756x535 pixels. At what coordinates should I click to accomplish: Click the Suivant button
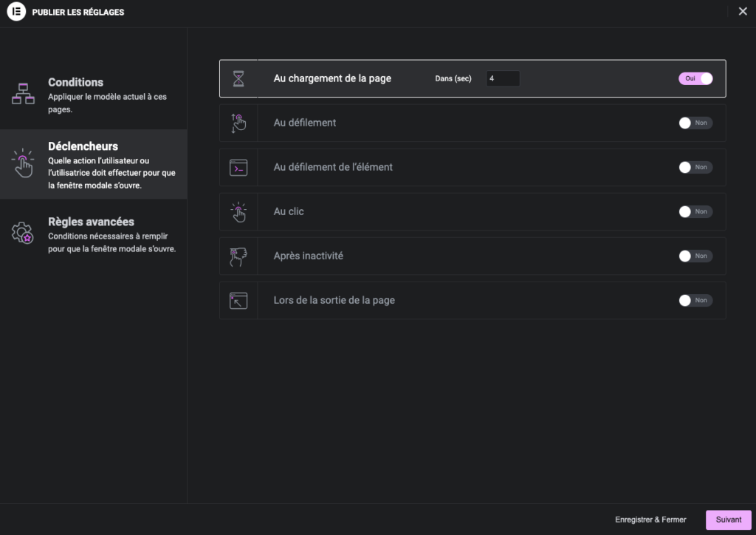pyautogui.click(x=728, y=519)
